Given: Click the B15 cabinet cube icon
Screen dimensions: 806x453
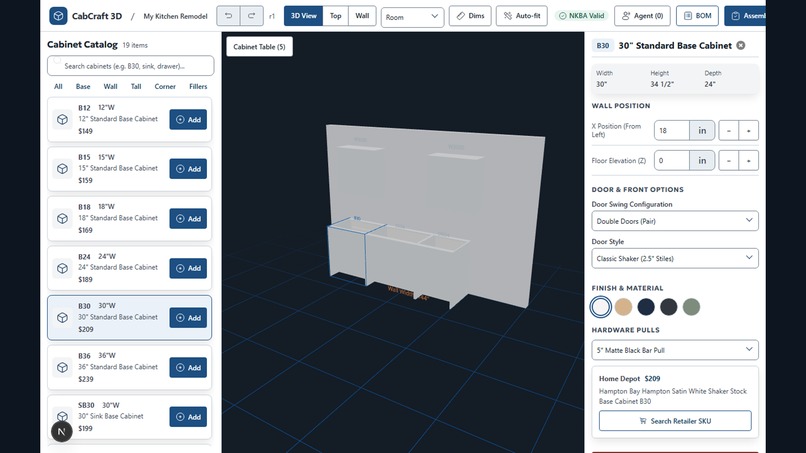Looking at the screenshot, I should 62,169.
